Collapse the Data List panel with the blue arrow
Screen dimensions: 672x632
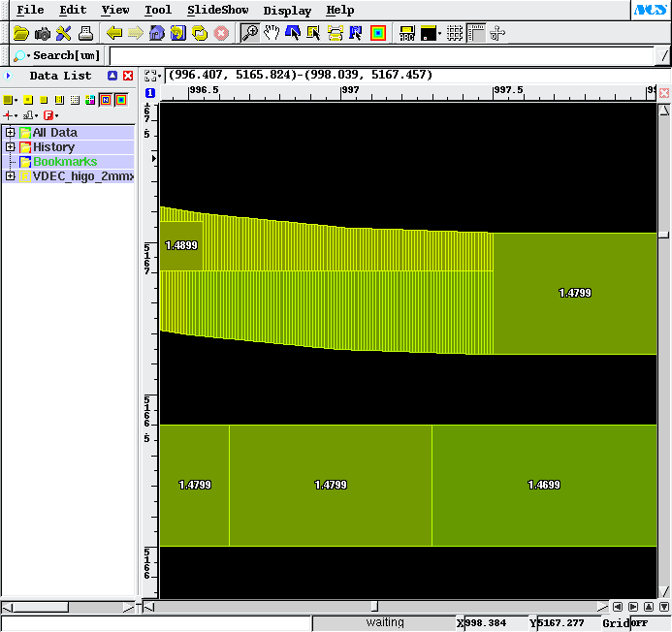tap(8, 76)
